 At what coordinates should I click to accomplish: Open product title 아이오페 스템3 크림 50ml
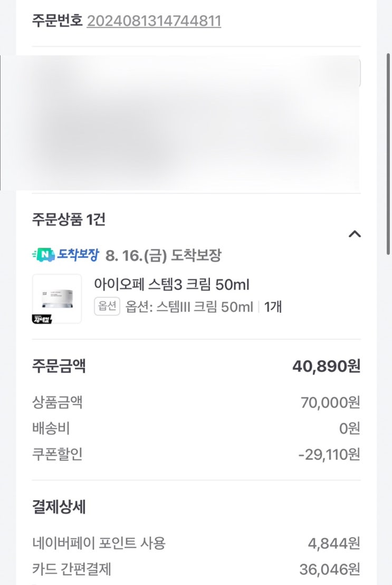coord(171,285)
